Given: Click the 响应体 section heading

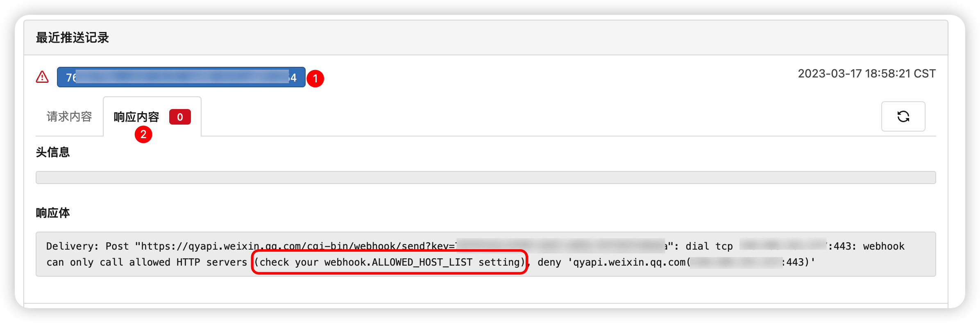Looking at the screenshot, I should 53,213.
